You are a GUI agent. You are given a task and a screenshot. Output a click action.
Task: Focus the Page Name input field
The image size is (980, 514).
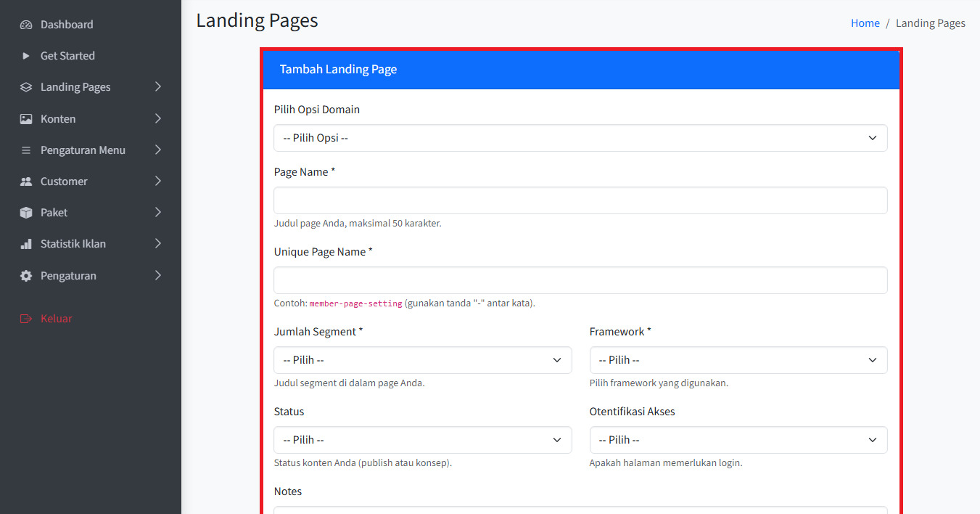(x=580, y=200)
